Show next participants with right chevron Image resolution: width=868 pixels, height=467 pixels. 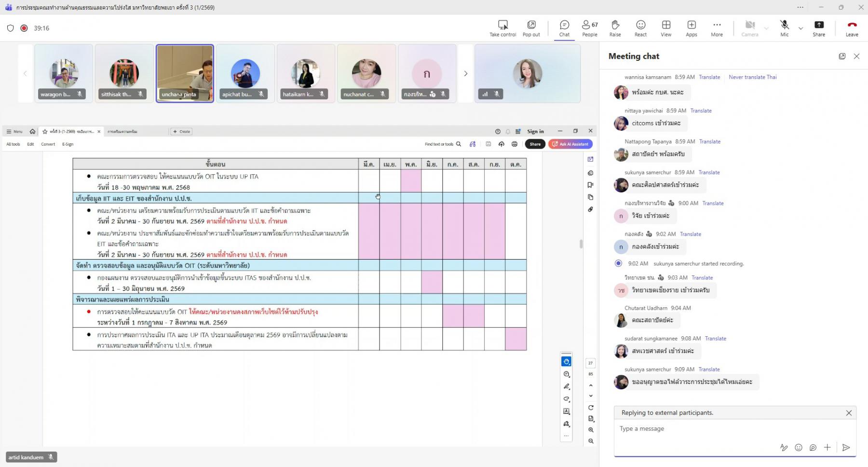[x=465, y=74]
